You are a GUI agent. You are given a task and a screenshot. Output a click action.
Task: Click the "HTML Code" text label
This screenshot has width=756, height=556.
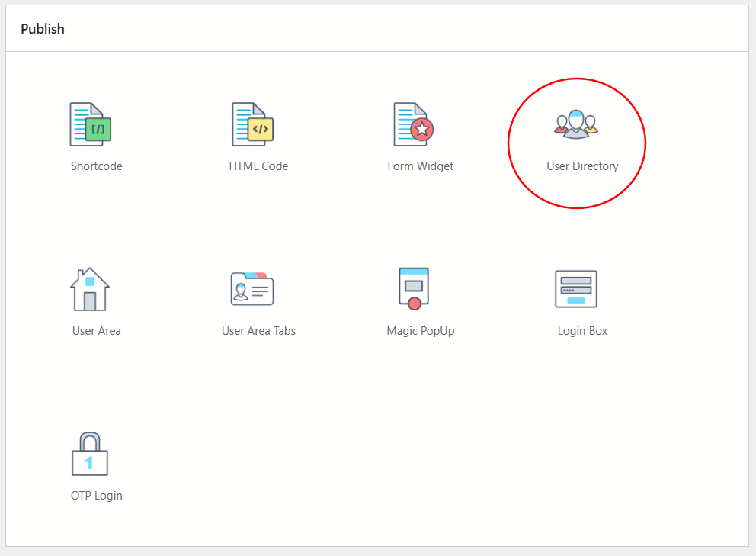pyautogui.click(x=258, y=166)
